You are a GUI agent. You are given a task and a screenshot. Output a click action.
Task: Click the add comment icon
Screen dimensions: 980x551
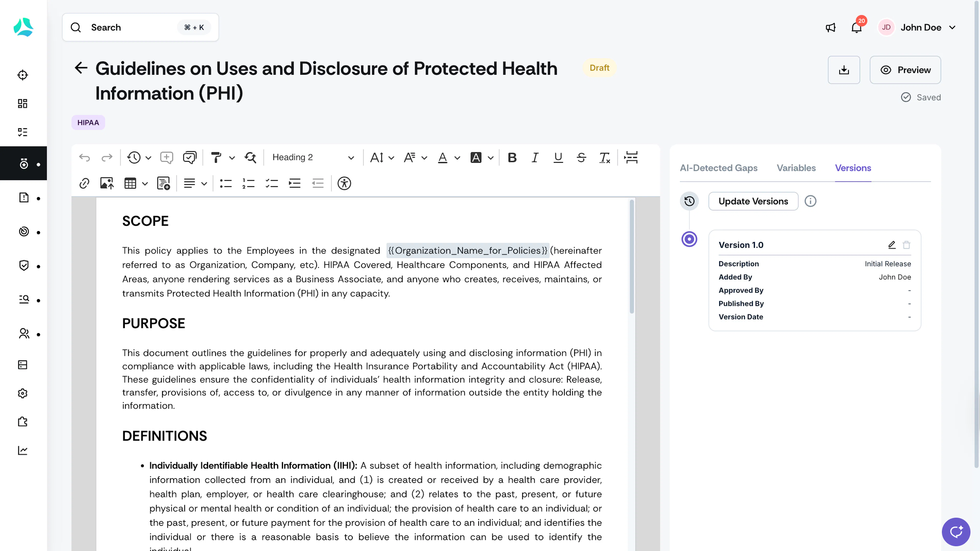click(x=167, y=157)
